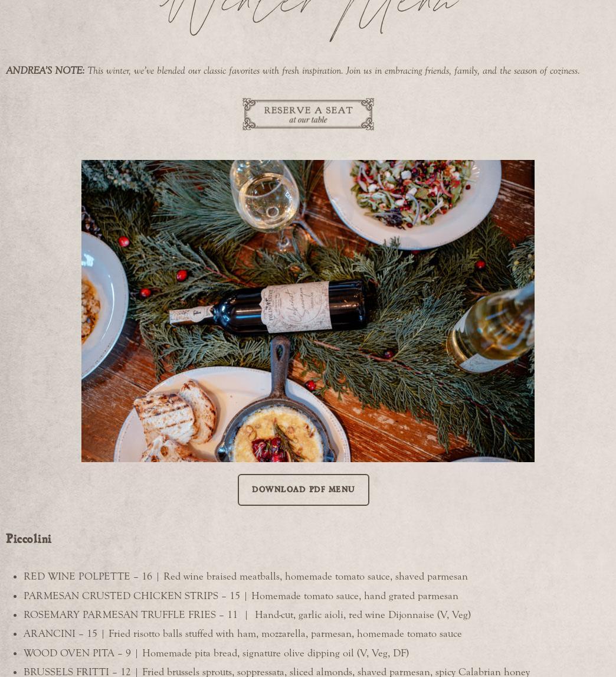
Task: Click the italic note about embracing coziness
Action: (334, 71)
